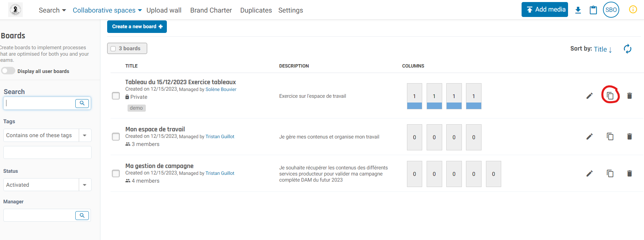This screenshot has height=240, width=644.
Task: Toggle Display all user boards switch
Action: pos(8,71)
